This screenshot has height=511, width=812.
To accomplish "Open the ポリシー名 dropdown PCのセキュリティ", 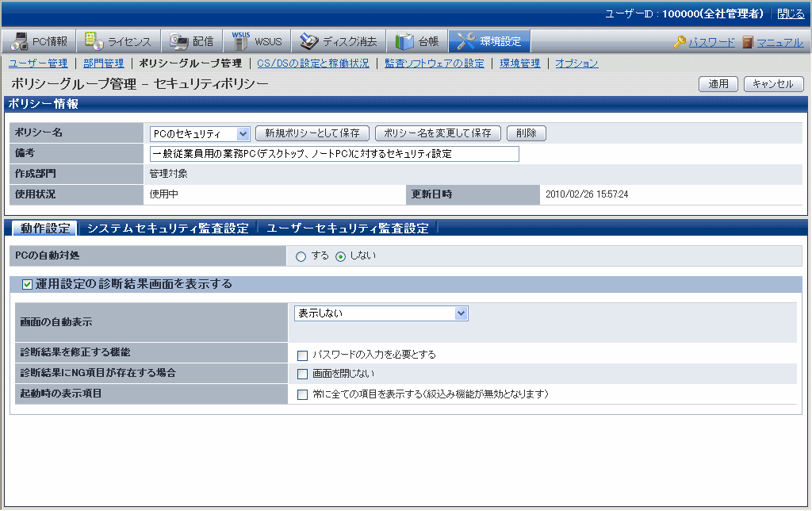I will click(x=200, y=134).
